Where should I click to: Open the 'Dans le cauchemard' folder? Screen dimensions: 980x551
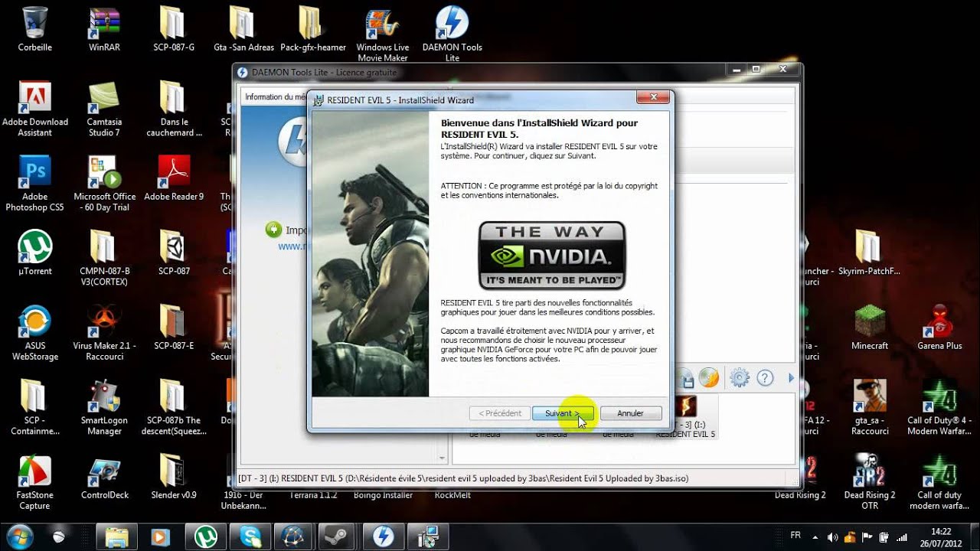174,109
